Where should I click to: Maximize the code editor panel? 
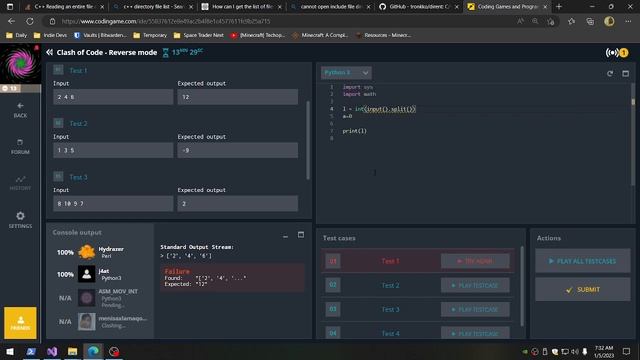625,73
